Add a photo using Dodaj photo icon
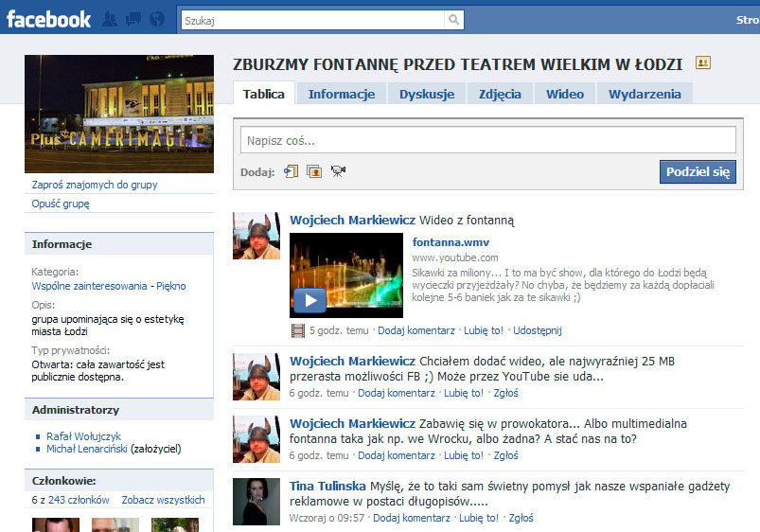760x532 pixels. (314, 171)
